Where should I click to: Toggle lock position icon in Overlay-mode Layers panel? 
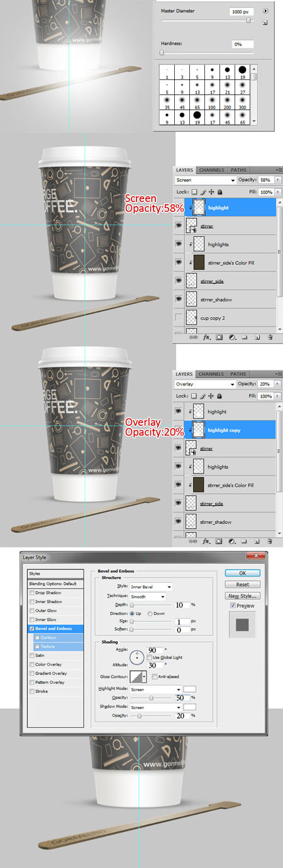[x=211, y=396]
